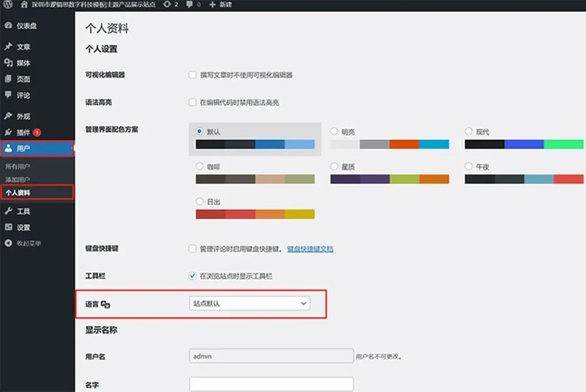586x392 pixels.
Task: Enable disable syntax highlighting option
Action: (193, 102)
